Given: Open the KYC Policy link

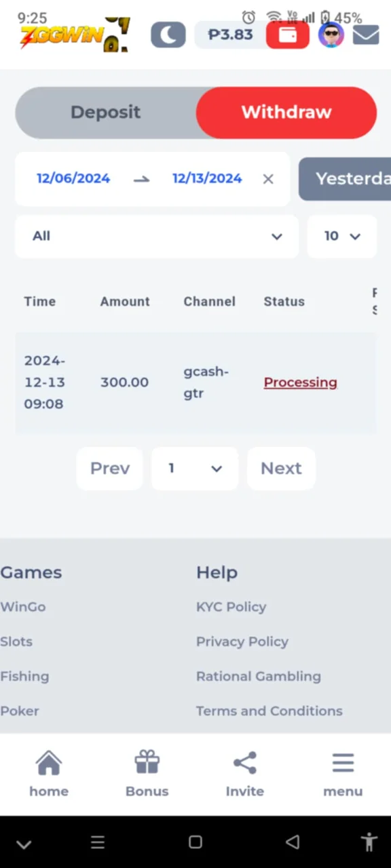Looking at the screenshot, I should [x=231, y=607].
